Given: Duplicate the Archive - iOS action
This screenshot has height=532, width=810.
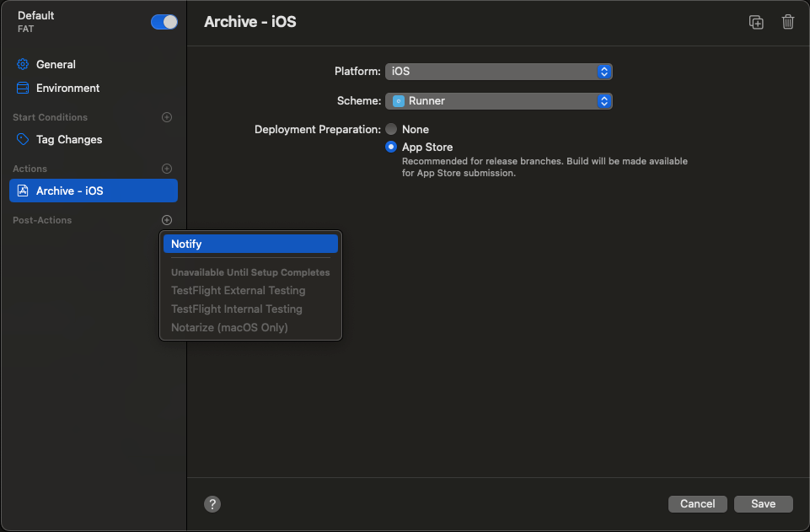Looking at the screenshot, I should coord(756,22).
